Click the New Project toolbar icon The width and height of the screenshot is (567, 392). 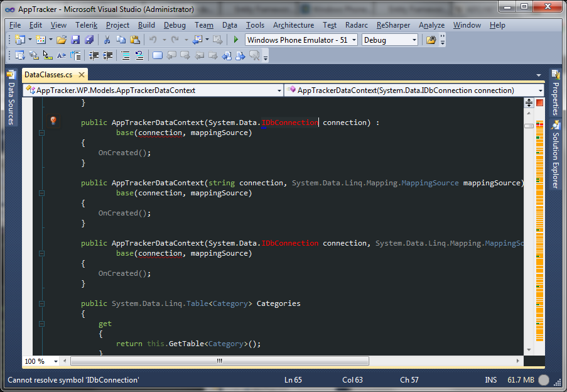pos(19,40)
